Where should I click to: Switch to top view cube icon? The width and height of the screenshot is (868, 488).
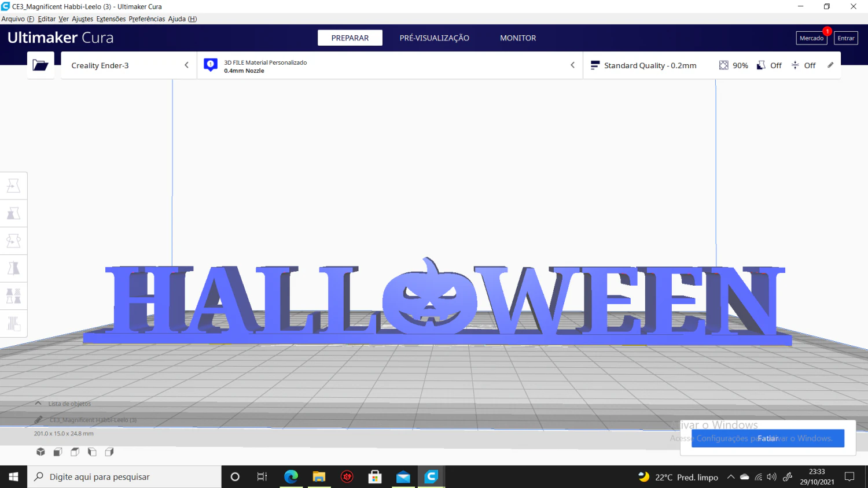75,452
